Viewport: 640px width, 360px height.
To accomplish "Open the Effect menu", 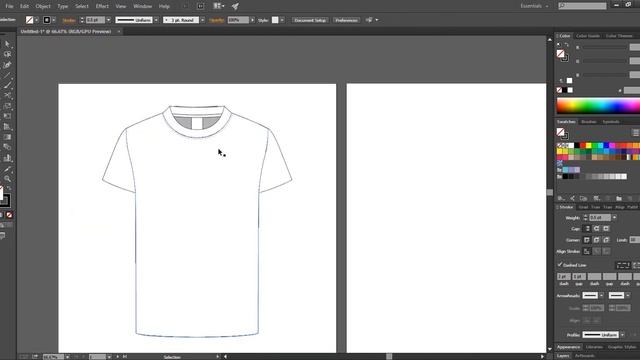I will 102,6.
